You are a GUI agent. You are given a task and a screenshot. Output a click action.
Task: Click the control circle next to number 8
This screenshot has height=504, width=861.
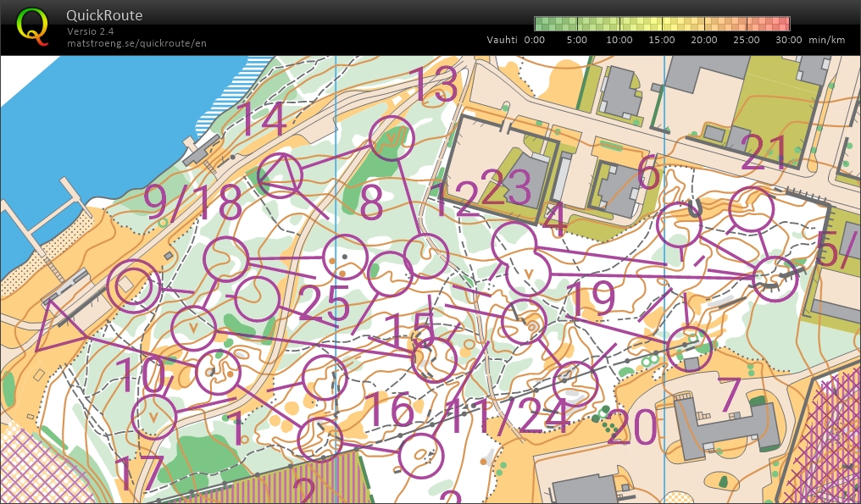click(x=345, y=255)
